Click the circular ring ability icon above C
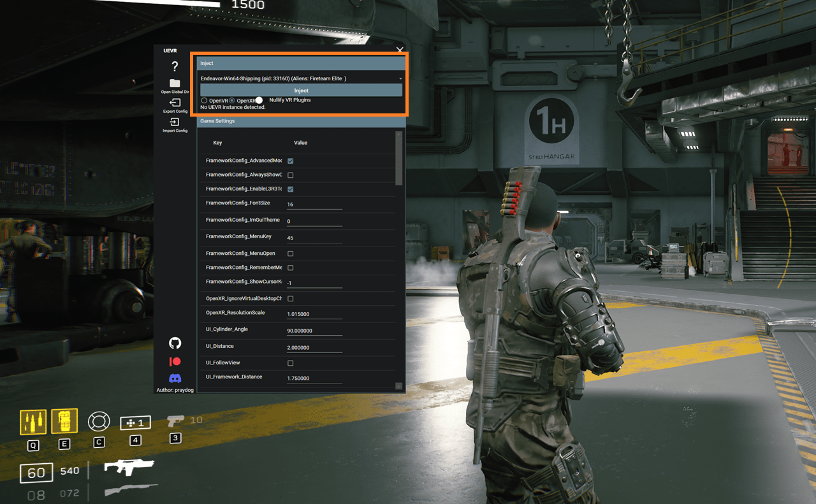 point(99,422)
